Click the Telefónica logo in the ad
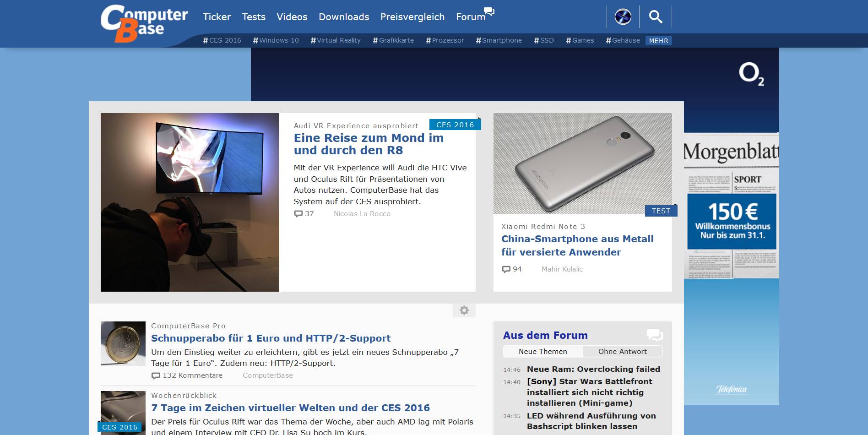868x435 pixels. point(732,389)
